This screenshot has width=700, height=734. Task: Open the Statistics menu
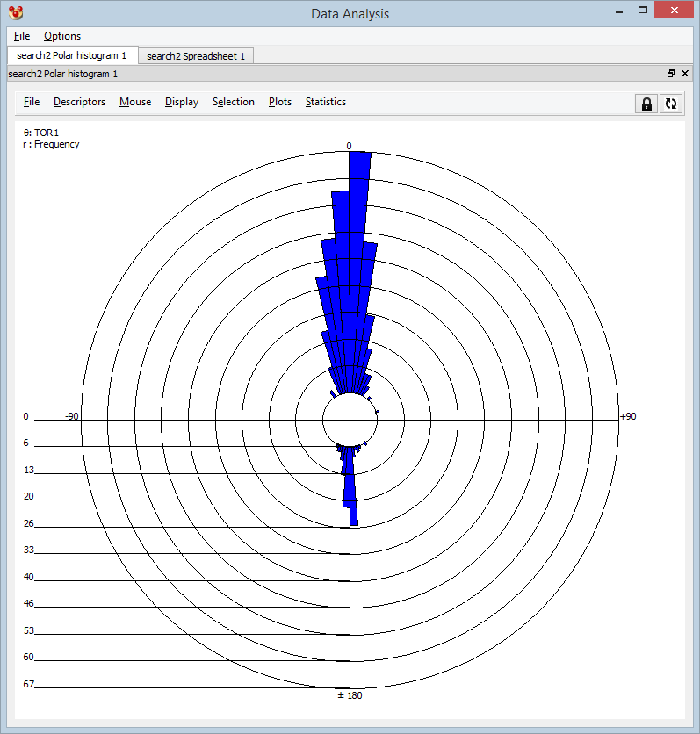(x=326, y=102)
